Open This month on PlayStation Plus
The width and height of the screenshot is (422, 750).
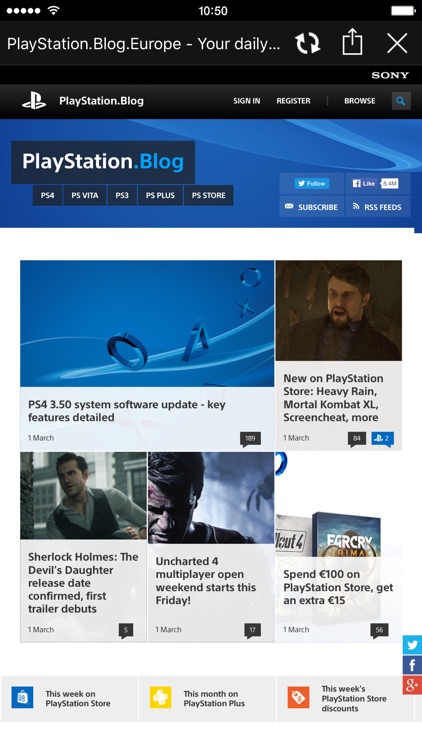[x=207, y=699]
